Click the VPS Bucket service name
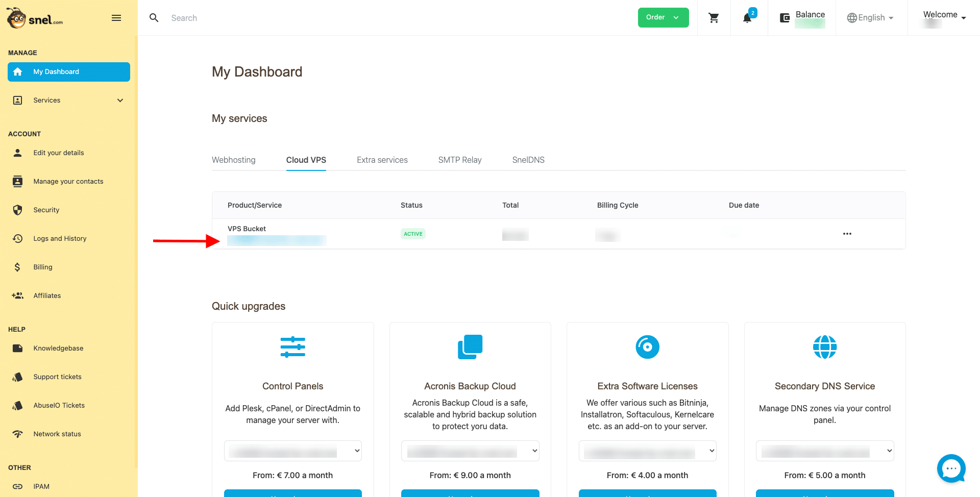This screenshot has width=980, height=497. click(247, 229)
